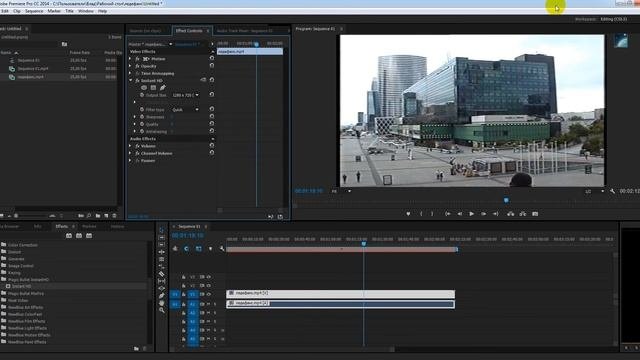This screenshot has width=640, height=360.
Task: Switch to the Audio Track Mixer tab
Action: point(244,31)
